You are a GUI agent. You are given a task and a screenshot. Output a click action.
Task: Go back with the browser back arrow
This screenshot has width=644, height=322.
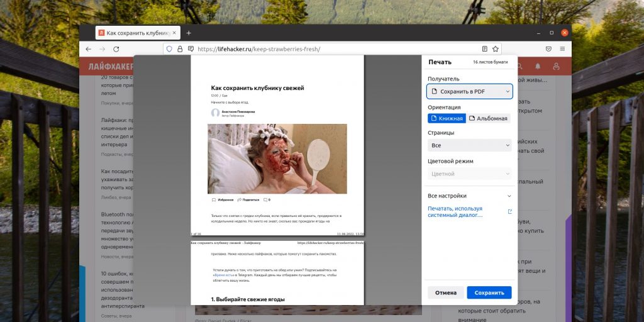[88, 49]
